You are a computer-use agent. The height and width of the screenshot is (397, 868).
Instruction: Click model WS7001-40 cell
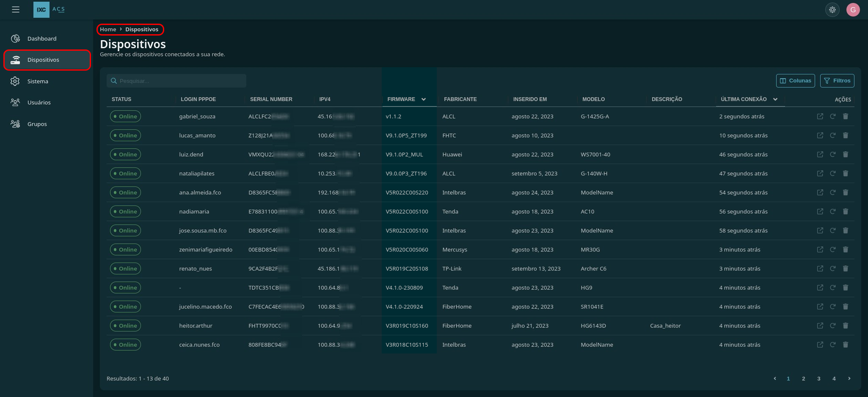[x=595, y=154]
